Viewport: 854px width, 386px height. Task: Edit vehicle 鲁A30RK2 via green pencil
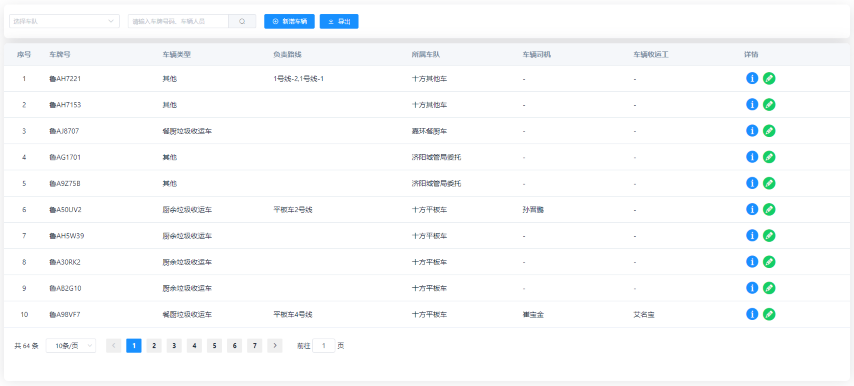(x=769, y=261)
